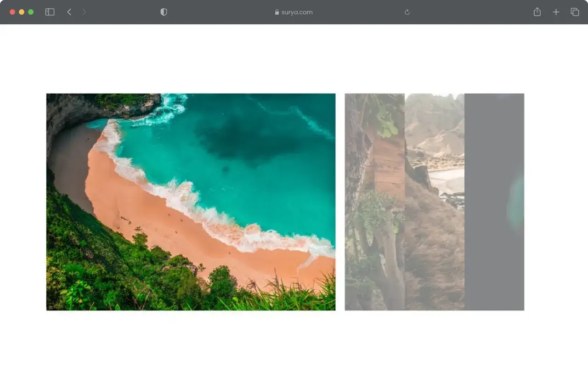Go forward to the next page

pos(84,12)
